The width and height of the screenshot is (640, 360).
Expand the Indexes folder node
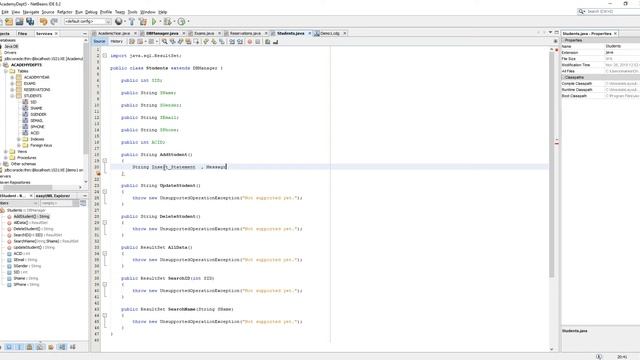click(x=18, y=139)
